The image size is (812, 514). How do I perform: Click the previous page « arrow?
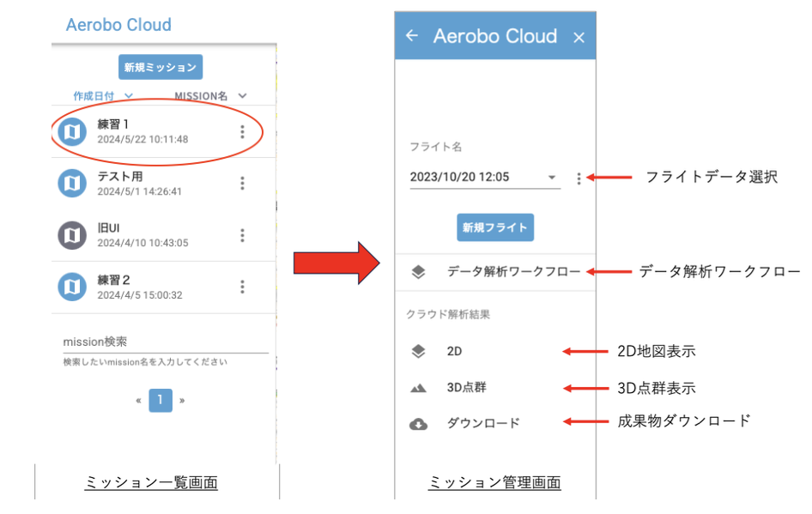tap(138, 401)
